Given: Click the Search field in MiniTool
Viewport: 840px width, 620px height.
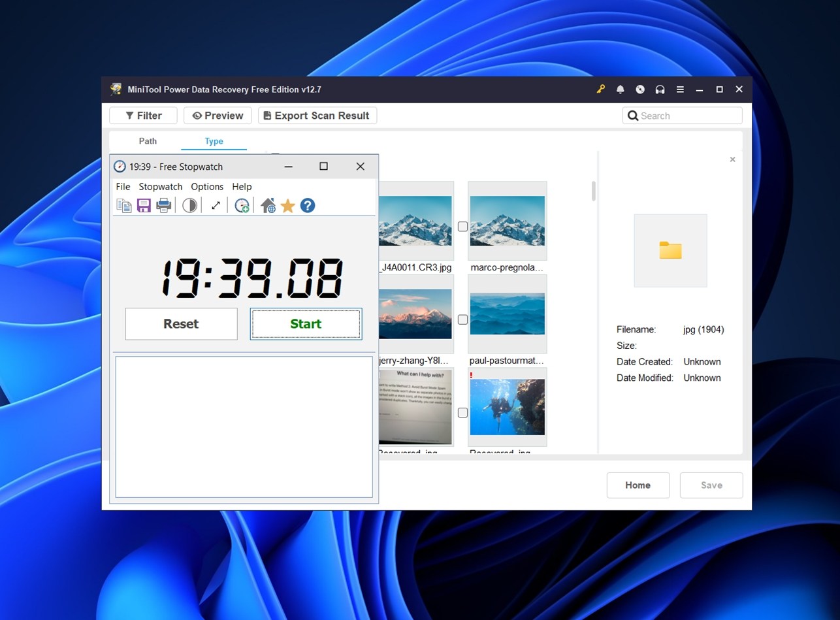Looking at the screenshot, I should pos(682,115).
